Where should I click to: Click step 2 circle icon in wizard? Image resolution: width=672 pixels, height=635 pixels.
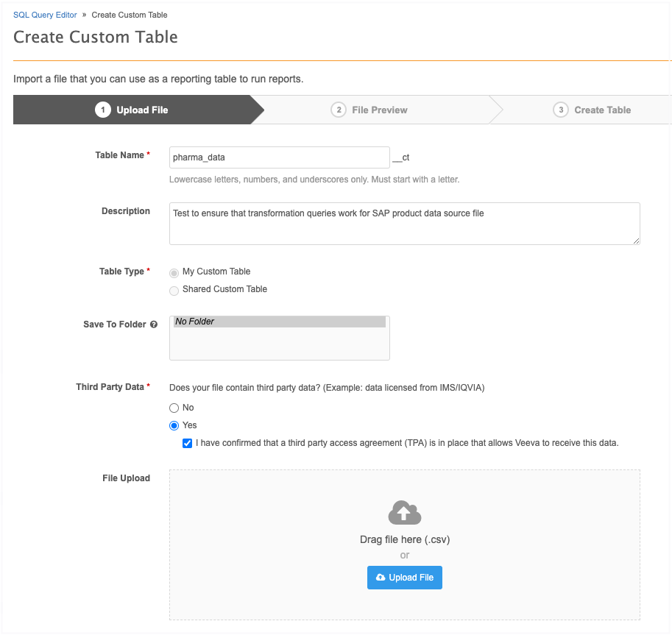(x=339, y=110)
